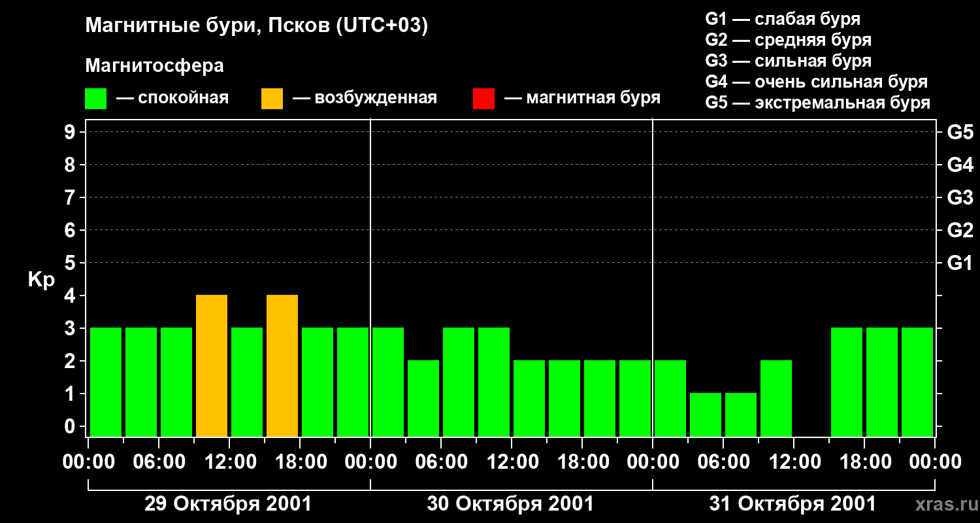The height and width of the screenshot is (523, 980).
Task: Select the 'G4 — очень сильная буря' legend line
Action: 817,82
